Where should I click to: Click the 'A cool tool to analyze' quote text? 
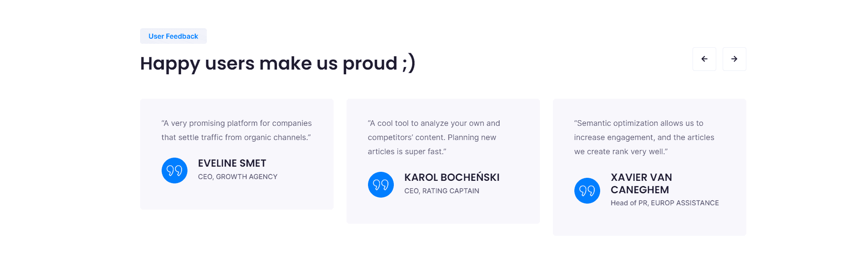[x=434, y=123]
